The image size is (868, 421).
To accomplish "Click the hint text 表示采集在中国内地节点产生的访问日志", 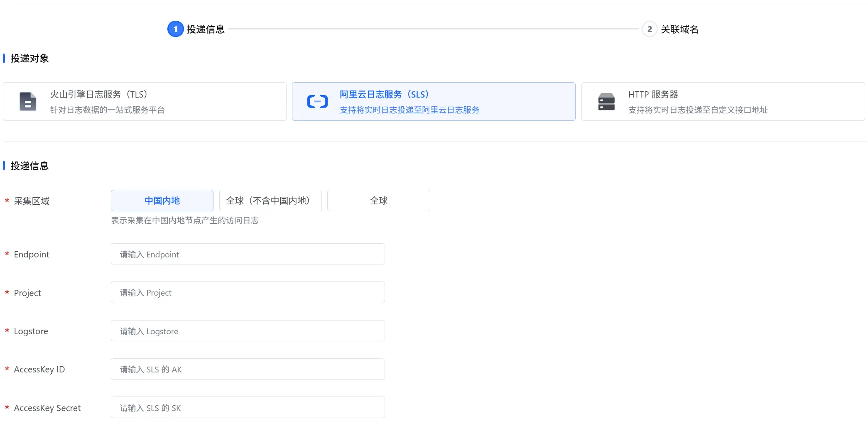I will pos(185,220).
